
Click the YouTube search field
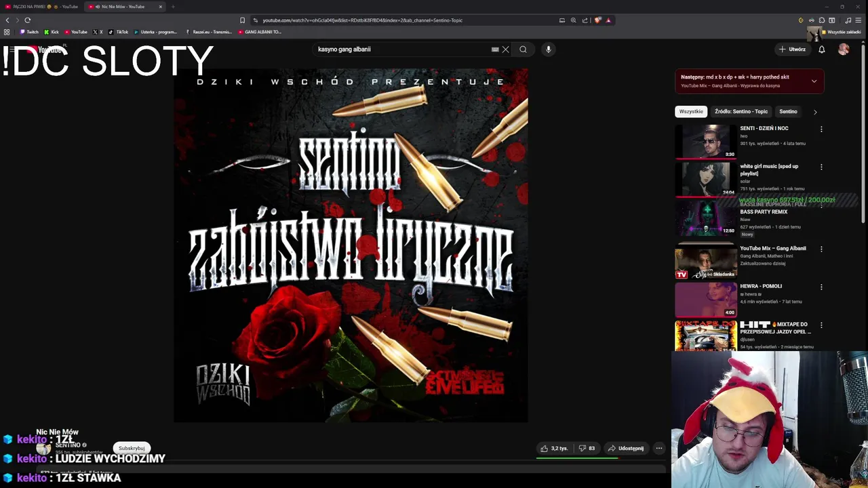403,49
